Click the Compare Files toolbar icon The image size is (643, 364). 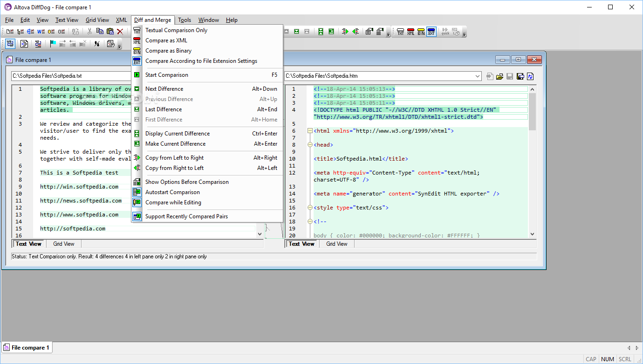coord(10,32)
